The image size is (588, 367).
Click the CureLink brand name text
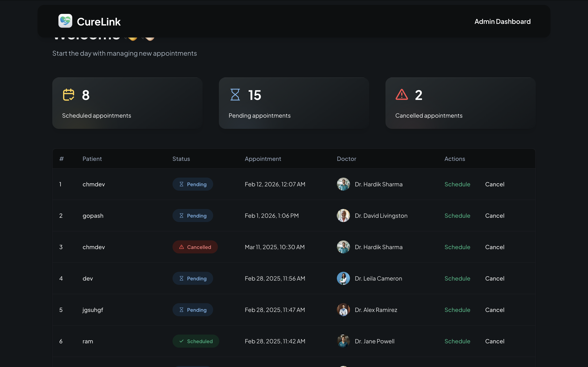99,22
